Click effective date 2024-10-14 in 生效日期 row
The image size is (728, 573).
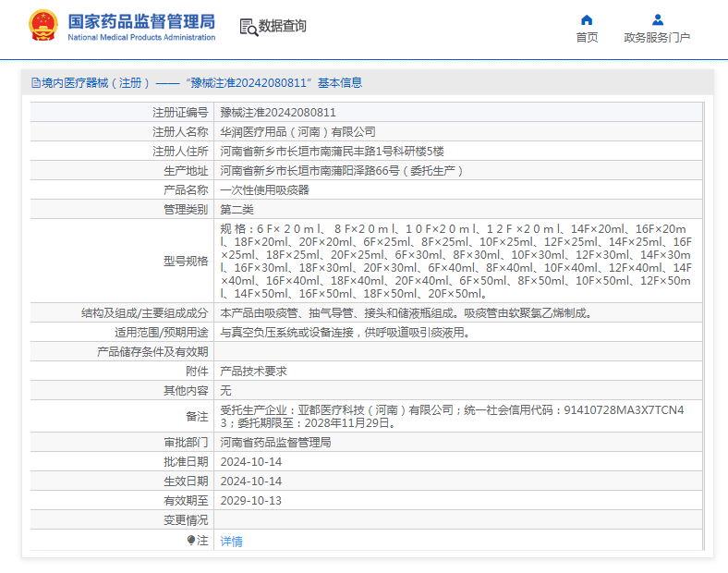250,482
